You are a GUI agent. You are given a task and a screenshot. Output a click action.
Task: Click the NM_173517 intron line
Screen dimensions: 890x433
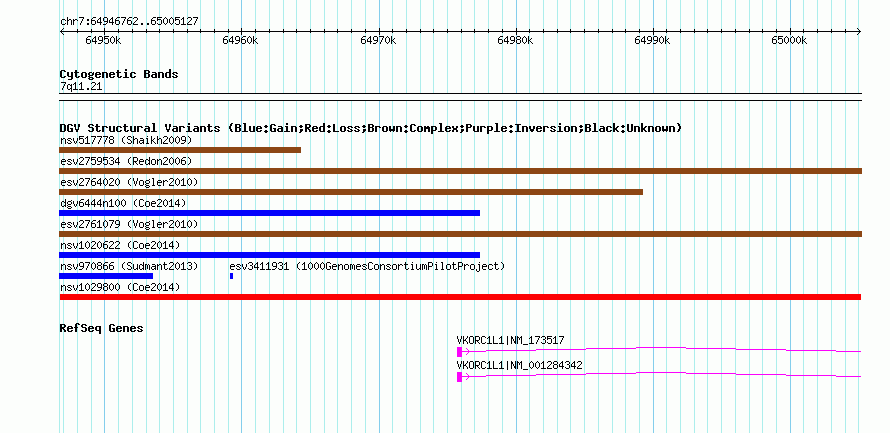(x=662, y=348)
